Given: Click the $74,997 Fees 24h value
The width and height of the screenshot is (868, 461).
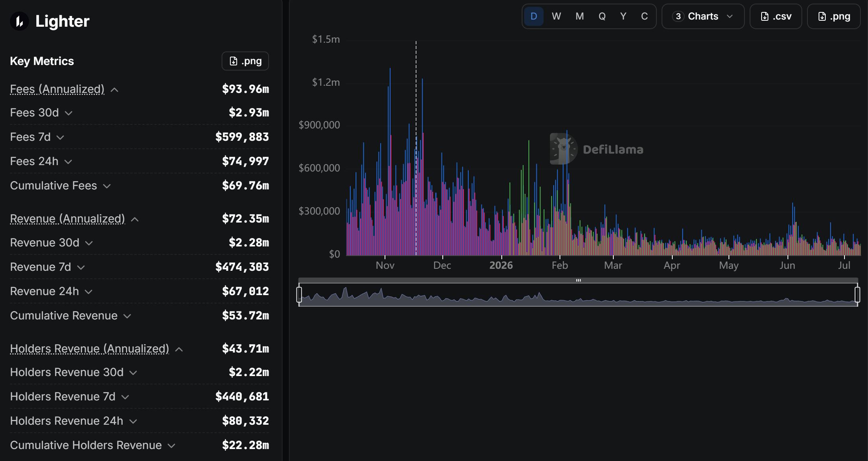Looking at the screenshot, I should click(245, 162).
